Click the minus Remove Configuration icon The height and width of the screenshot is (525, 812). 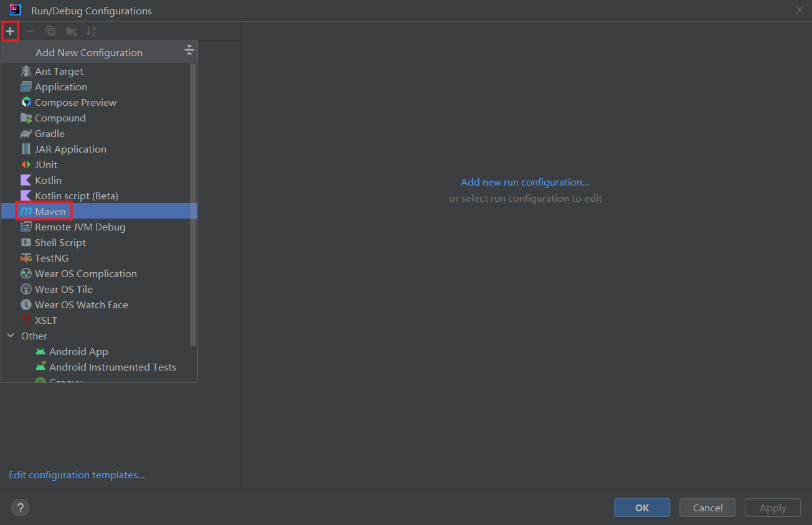pyautogui.click(x=31, y=31)
